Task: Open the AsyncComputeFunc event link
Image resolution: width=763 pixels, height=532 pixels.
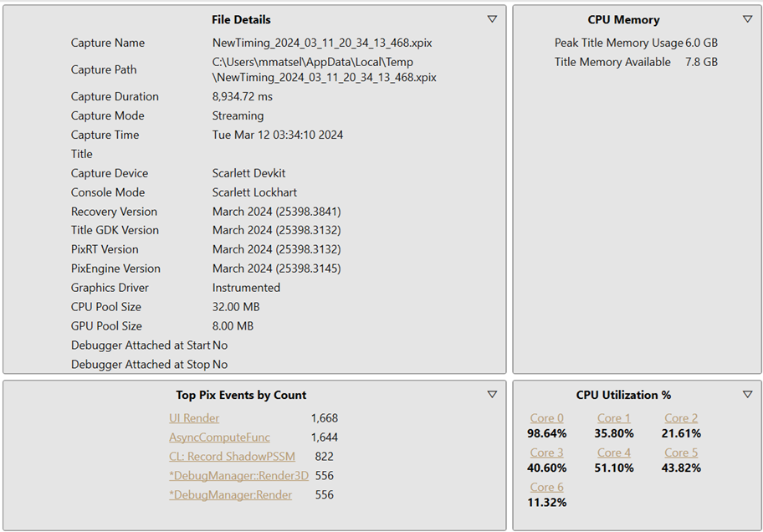Action: point(219,437)
